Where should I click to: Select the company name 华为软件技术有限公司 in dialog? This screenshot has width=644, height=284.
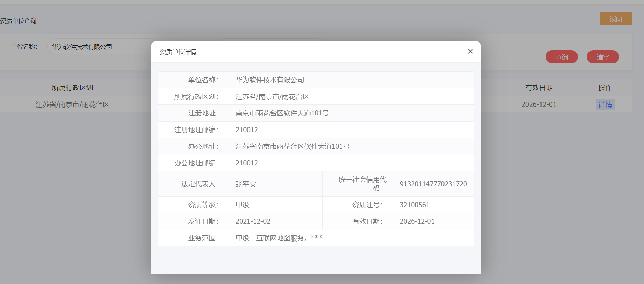[270, 80]
